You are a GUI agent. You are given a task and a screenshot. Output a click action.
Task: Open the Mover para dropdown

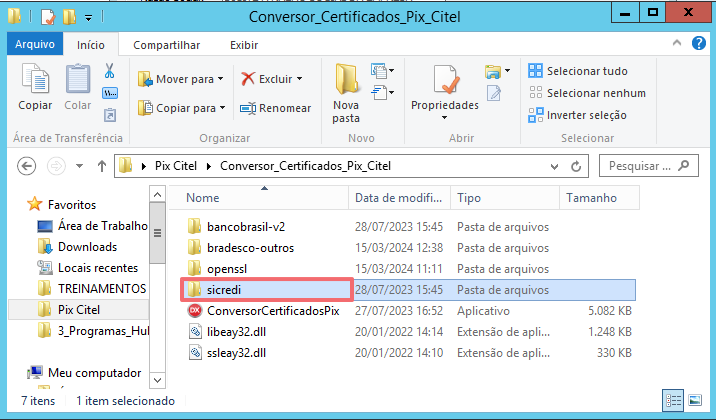181,79
